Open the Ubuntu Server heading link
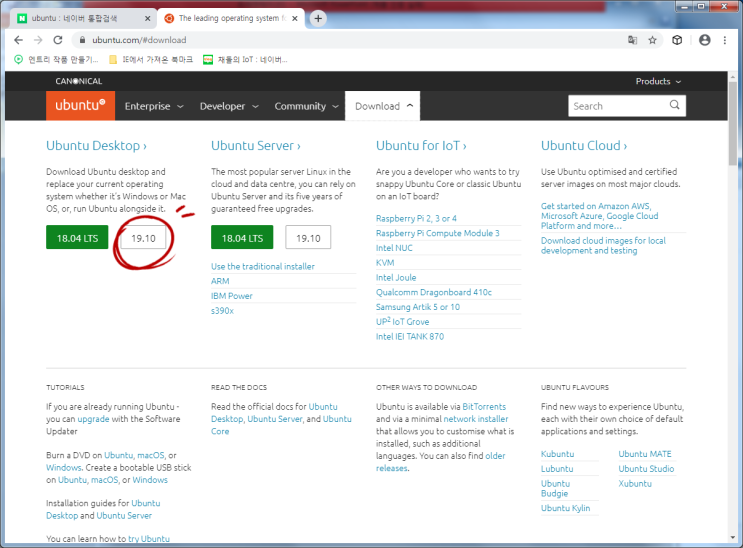 (256, 146)
